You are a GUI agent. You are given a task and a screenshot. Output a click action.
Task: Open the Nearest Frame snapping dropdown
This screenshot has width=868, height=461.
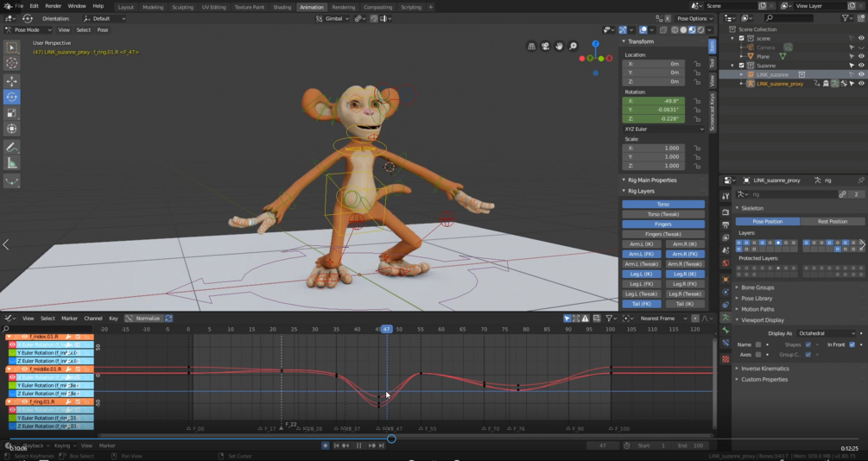tap(662, 319)
